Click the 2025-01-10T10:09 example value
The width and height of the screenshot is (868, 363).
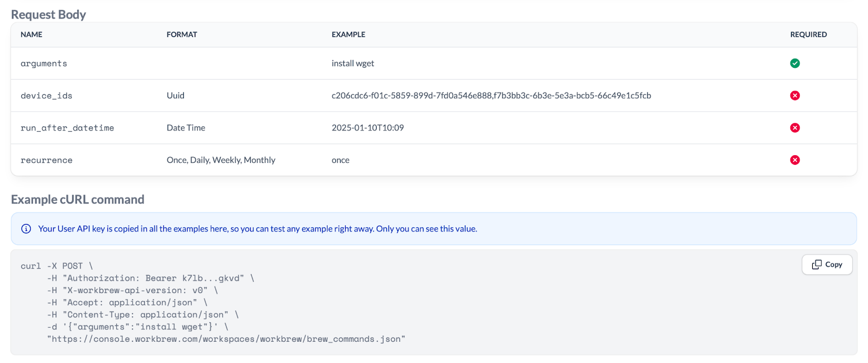coord(368,128)
